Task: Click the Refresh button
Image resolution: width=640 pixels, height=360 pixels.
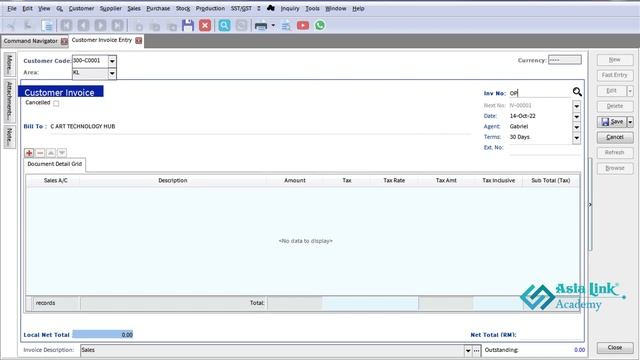Action: point(615,153)
